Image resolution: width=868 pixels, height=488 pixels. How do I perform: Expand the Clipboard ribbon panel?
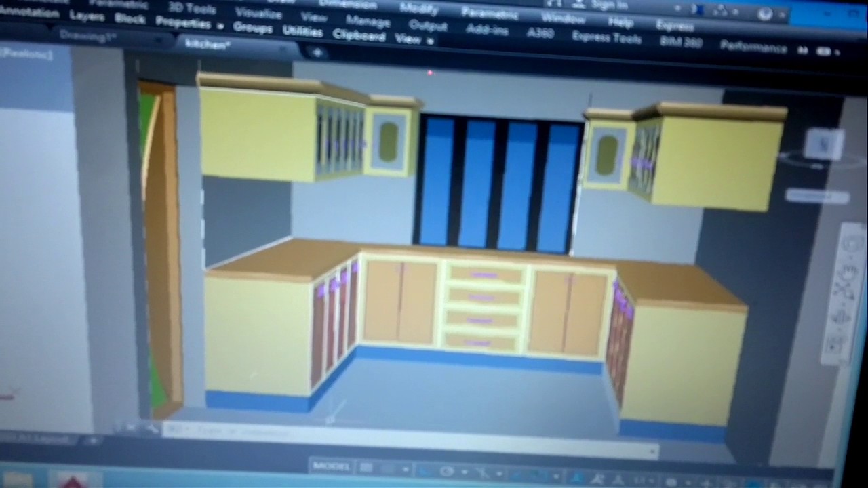tap(359, 35)
